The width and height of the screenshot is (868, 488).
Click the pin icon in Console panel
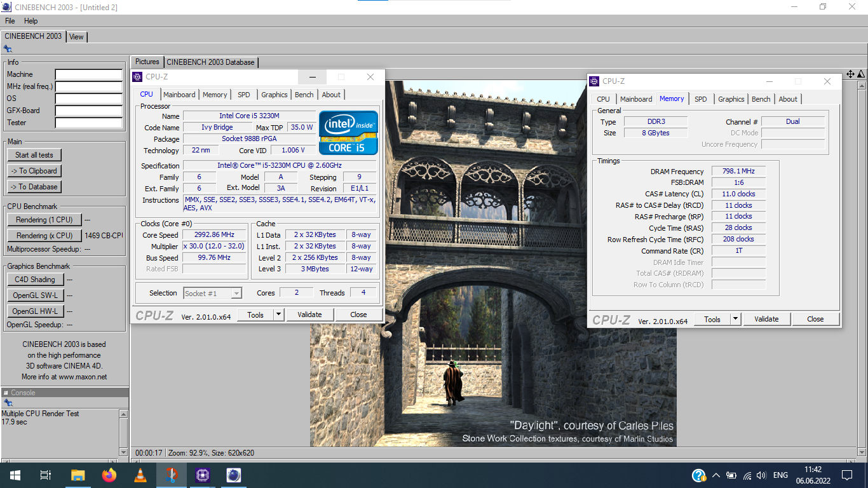(8, 403)
